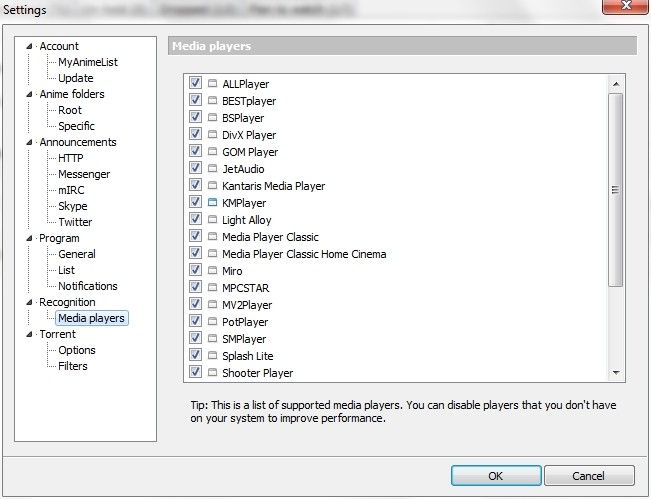Select the MV2Player list entry
The width and height of the screenshot is (651, 499).
247,305
